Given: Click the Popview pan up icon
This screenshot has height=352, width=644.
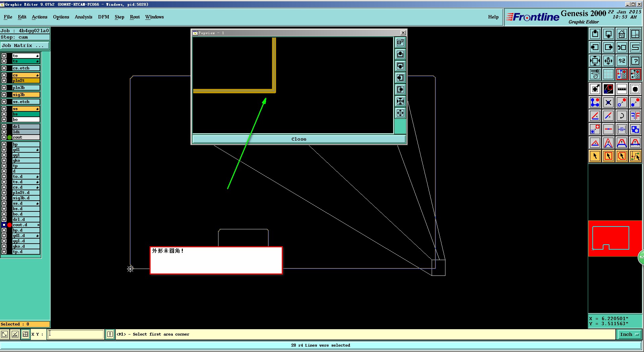Looking at the screenshot, I should [400, 54].
